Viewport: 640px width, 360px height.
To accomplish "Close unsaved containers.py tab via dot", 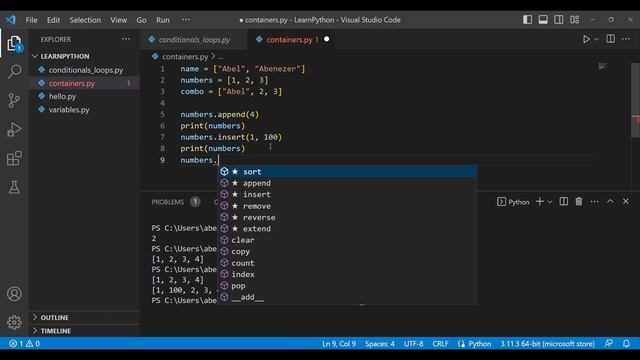I will (x=327, y=39).
